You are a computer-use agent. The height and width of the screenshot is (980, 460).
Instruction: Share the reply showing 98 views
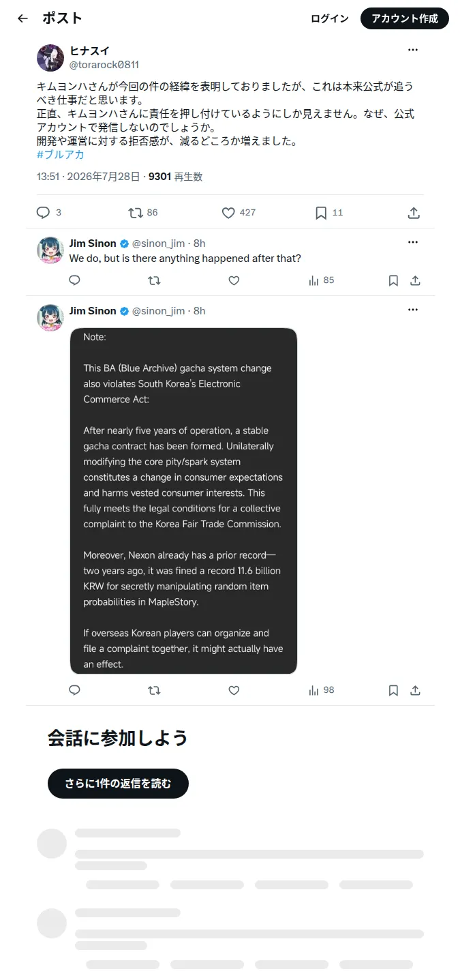(415, 690)
